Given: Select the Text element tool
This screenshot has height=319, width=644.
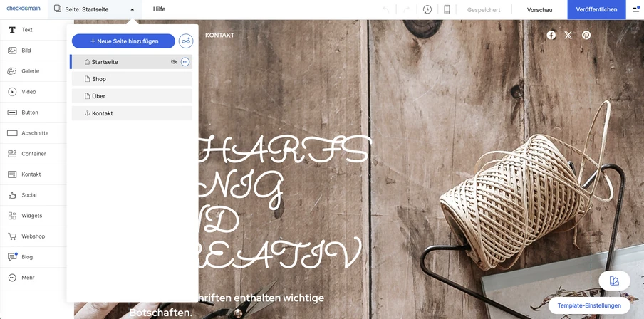Looking at the screenshot, I should [13, 30].
